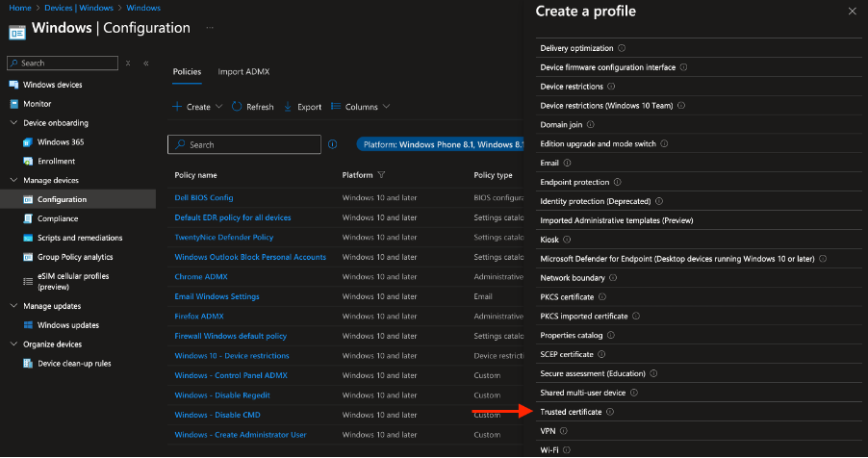
Task: Open the Windows devices sidebar icon
Action: 13,85
